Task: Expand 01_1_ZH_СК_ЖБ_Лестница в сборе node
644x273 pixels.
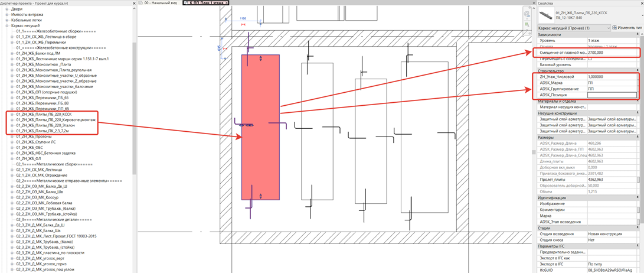Action: 12,37
